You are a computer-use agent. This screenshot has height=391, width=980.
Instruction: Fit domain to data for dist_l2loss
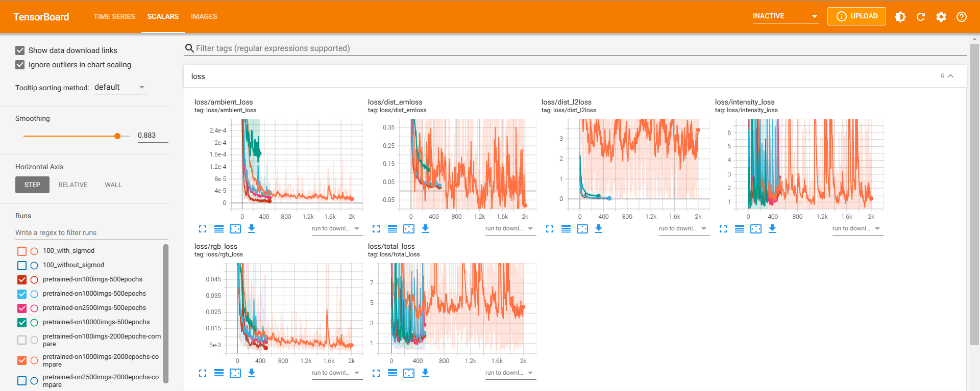point(582,229)
